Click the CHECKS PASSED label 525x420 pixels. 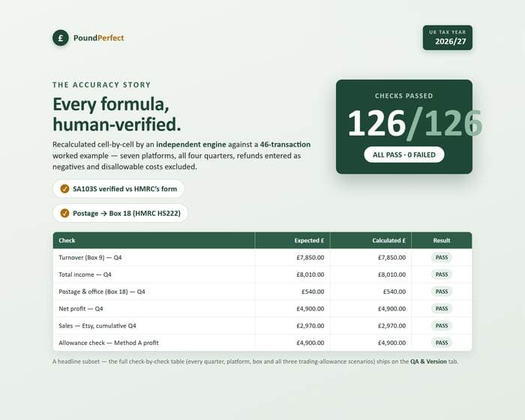tap(403, 96)
